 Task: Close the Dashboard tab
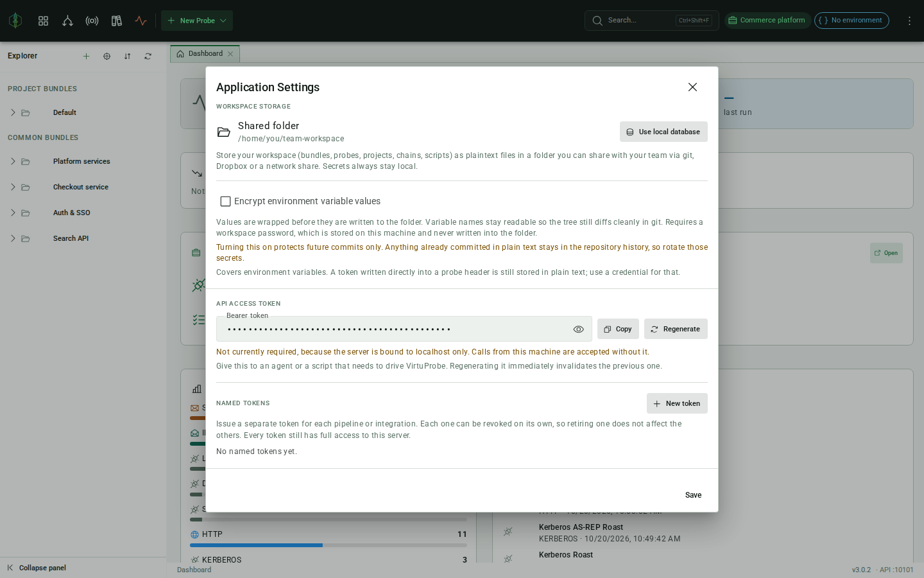[x=230, y=54]
